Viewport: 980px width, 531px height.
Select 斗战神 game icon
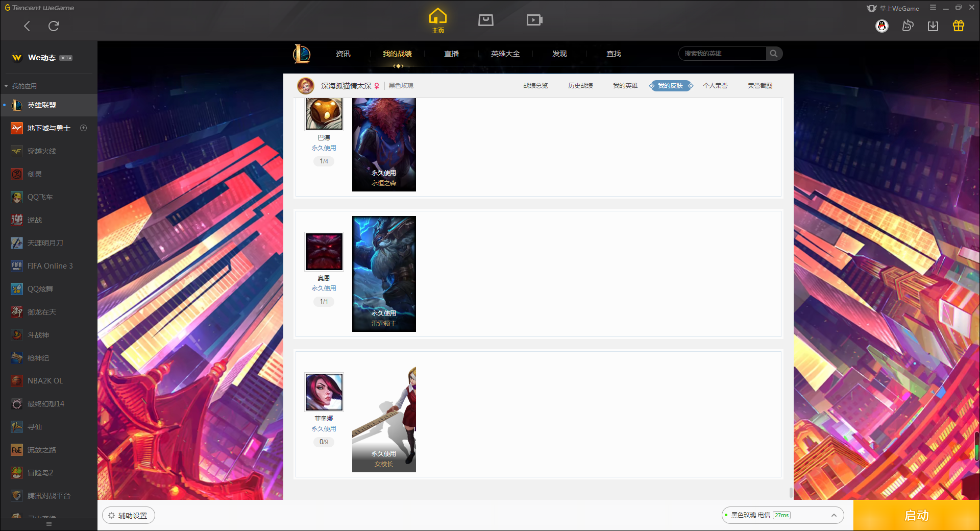click(x=17, y=335)
